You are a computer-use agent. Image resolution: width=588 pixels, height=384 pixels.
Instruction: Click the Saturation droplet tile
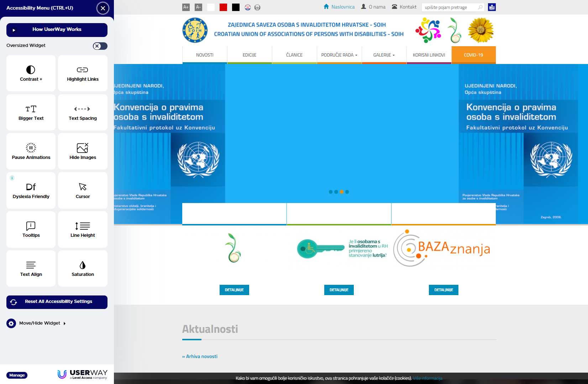point(83,268)
